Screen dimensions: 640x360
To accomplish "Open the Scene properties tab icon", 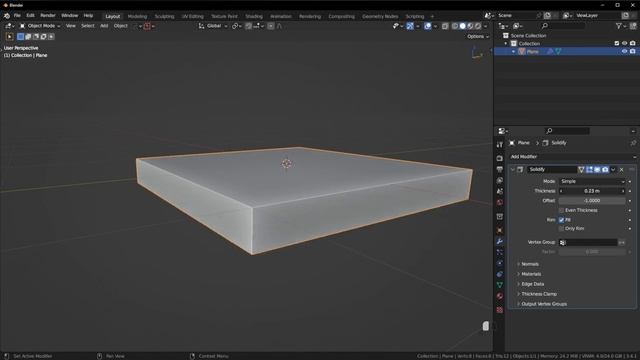I will tap(500, 191).
